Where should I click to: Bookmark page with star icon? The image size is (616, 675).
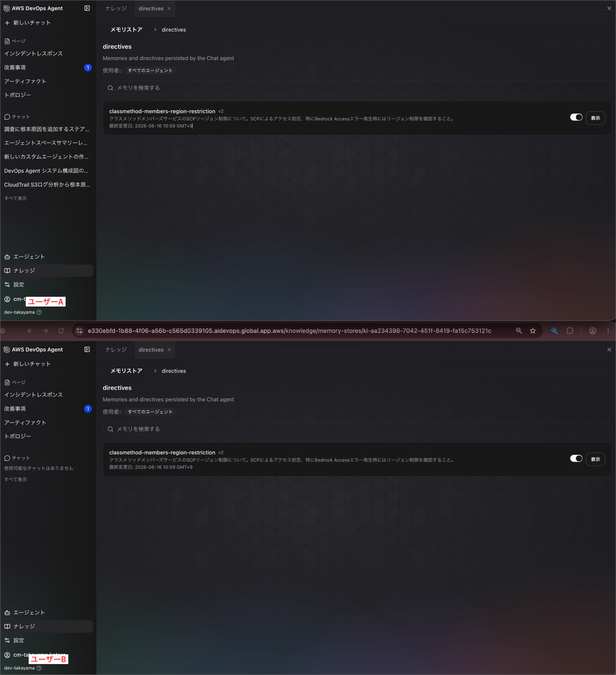(x=533, y=331)
